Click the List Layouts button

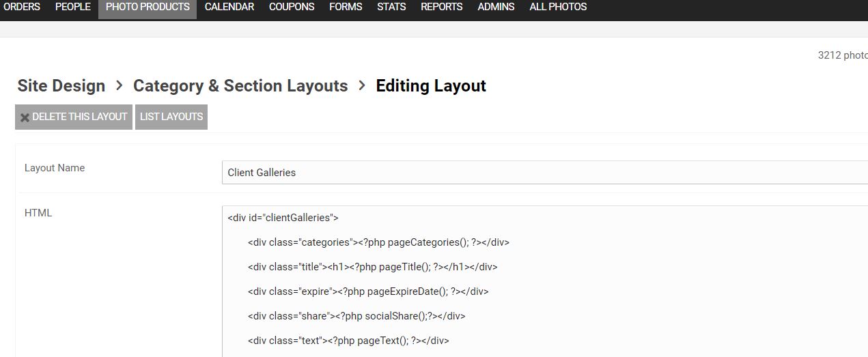(171, 117)
